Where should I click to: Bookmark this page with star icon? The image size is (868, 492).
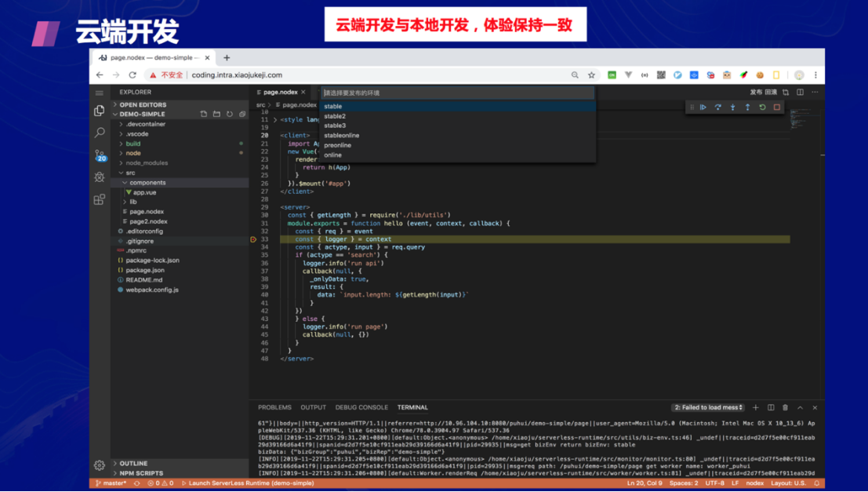(591, 75)
